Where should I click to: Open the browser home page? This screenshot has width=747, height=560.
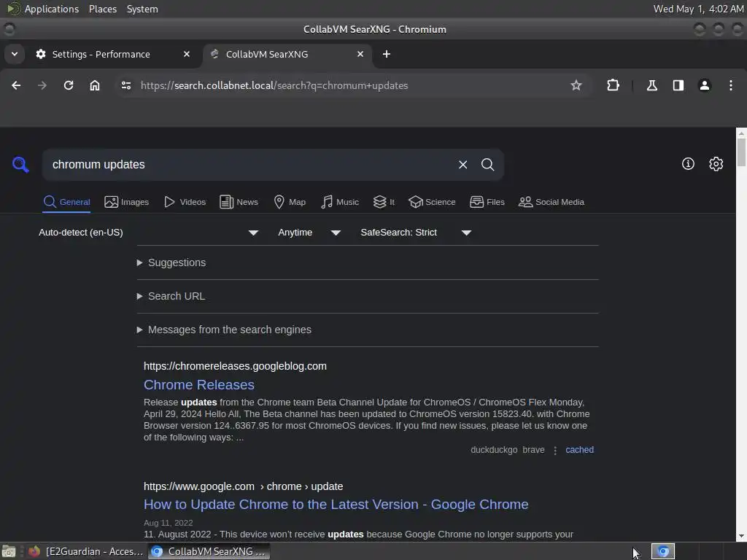point(95,85)
